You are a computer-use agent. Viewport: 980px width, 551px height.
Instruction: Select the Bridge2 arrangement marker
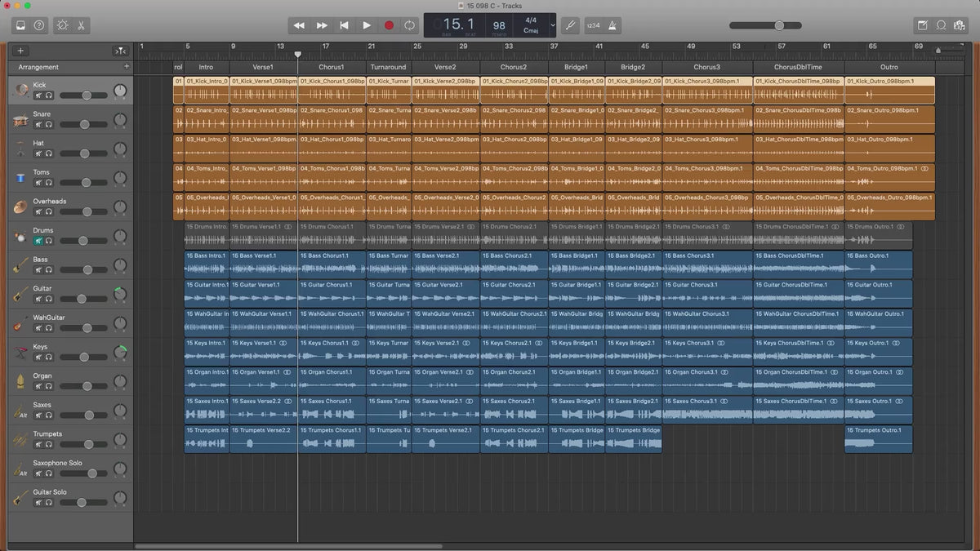click(633, 67)
